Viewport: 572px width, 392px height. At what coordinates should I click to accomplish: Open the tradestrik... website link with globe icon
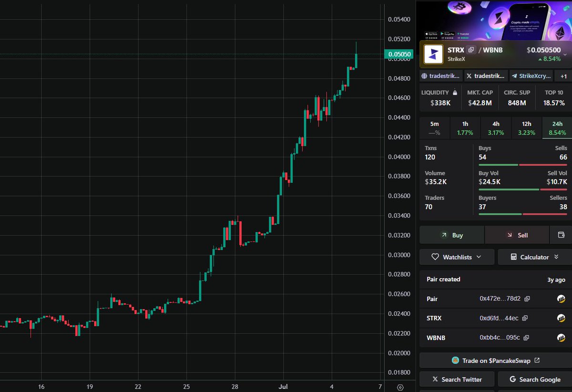pyautogui.click(x=441, y=76)
